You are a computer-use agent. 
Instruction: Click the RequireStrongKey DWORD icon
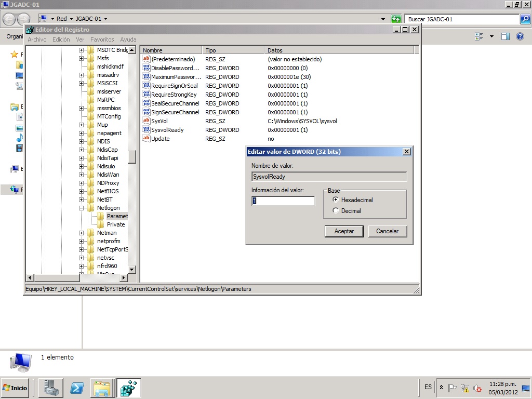pyautogui.click(x=146, y=95)
